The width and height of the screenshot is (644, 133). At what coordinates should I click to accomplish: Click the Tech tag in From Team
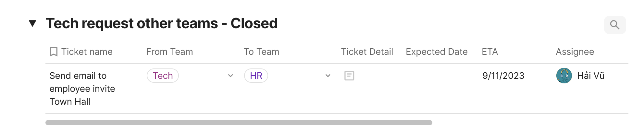[x=163, y=76]
